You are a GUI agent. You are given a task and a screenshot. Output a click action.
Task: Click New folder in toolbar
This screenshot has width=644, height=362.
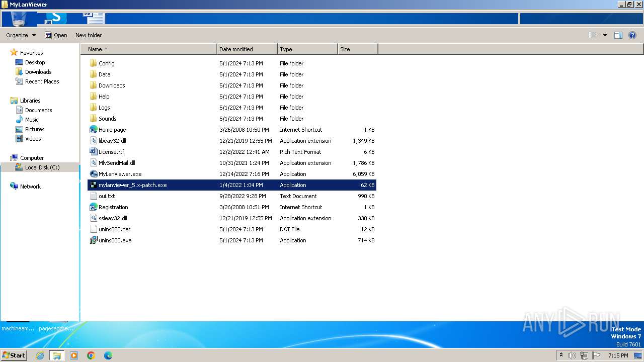89,35
